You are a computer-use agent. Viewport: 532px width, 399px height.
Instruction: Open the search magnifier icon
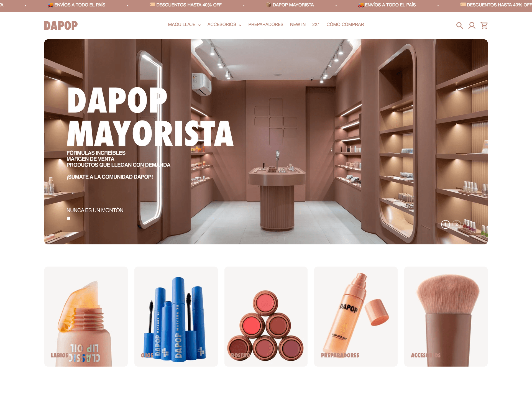[459, 25]
